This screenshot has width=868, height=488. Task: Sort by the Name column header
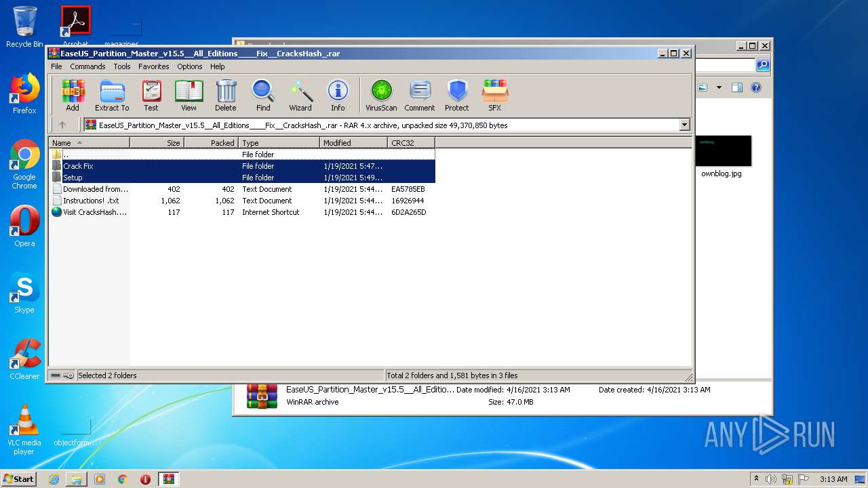click(89, 143)
